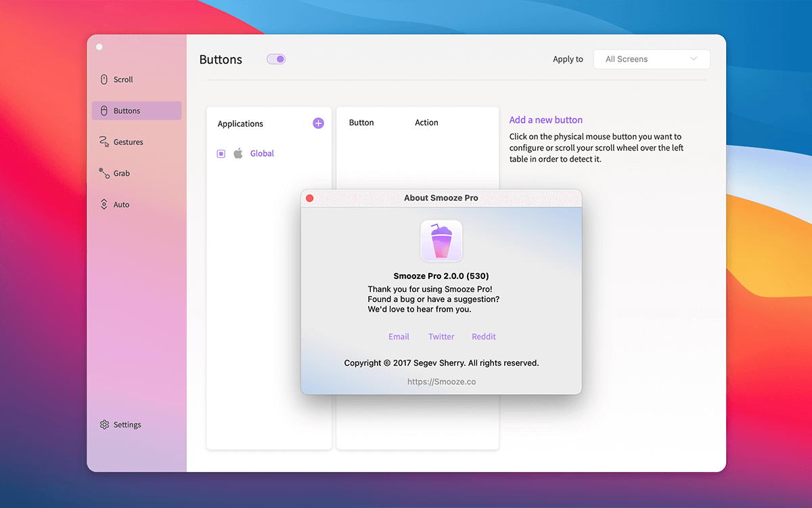Switch to the Buttons section
Screen dimensions: 812x508
pos(137,110)
